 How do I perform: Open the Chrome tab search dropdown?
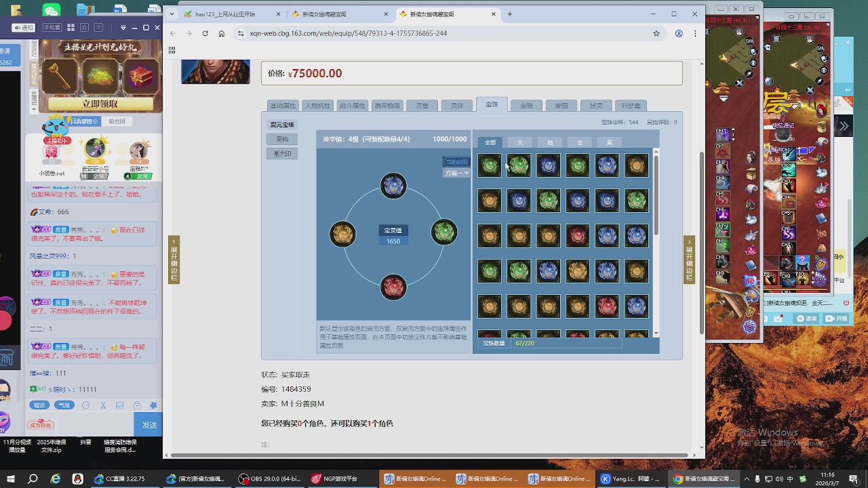172,14
